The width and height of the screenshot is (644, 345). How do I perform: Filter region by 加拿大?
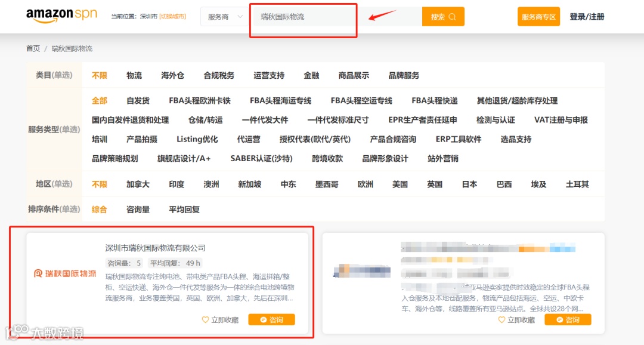coord(138,184)
